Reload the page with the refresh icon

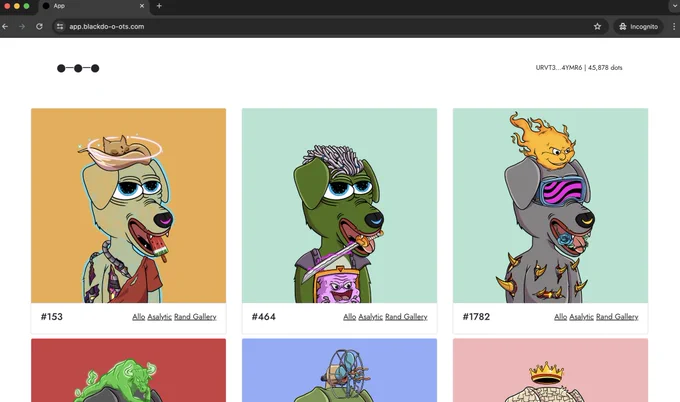tap(39, 26)
